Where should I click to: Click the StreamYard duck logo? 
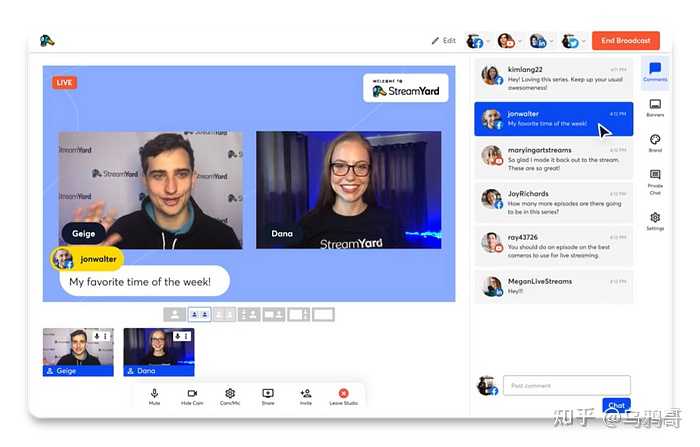tap(47, 41)
